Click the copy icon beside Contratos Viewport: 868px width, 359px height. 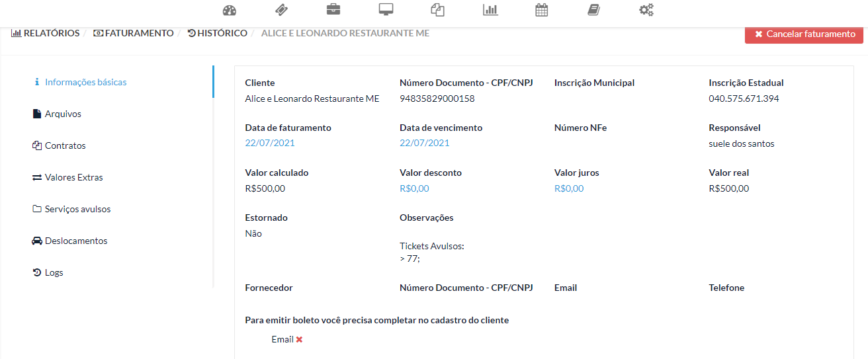click(x=37, y=145)
